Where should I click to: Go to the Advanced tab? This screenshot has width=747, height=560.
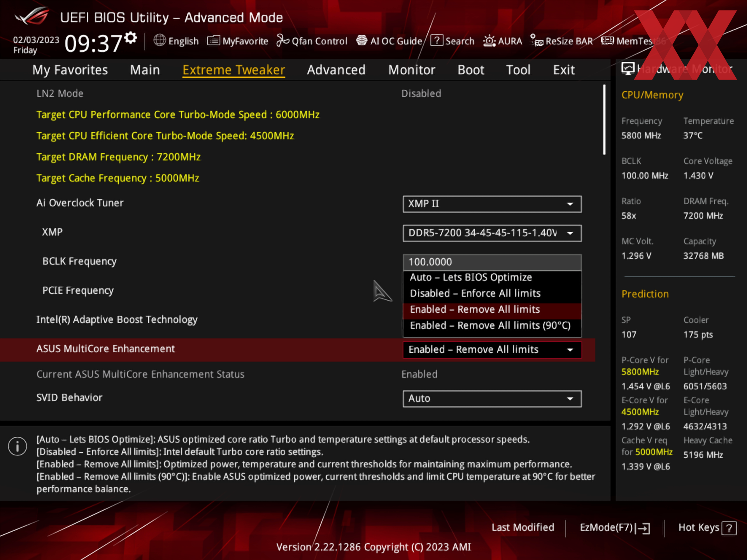336,70
